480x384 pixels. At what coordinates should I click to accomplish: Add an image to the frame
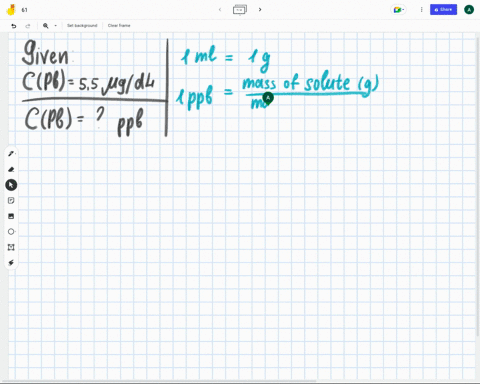(x=11, y=216)
